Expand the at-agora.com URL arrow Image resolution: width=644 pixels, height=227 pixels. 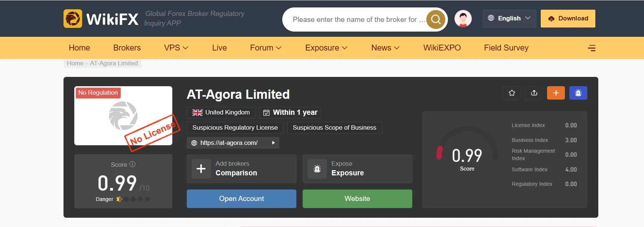(273, 143)
